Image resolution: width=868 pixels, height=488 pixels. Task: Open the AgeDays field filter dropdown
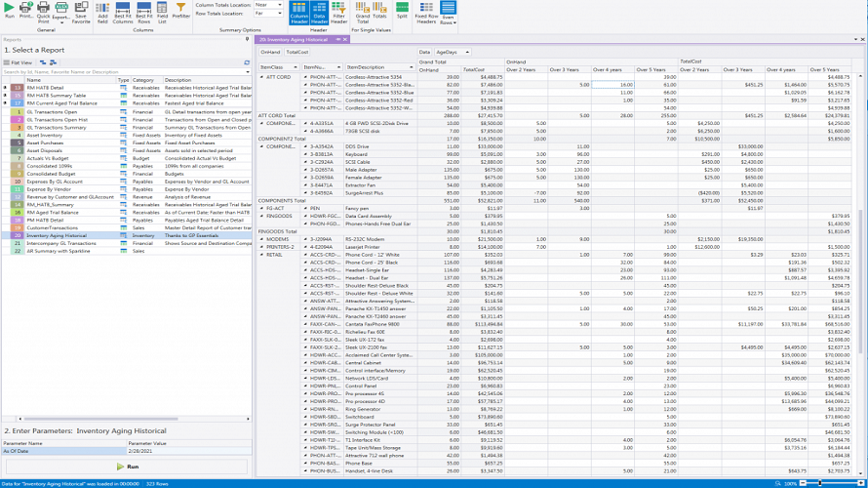pos(467,52)
